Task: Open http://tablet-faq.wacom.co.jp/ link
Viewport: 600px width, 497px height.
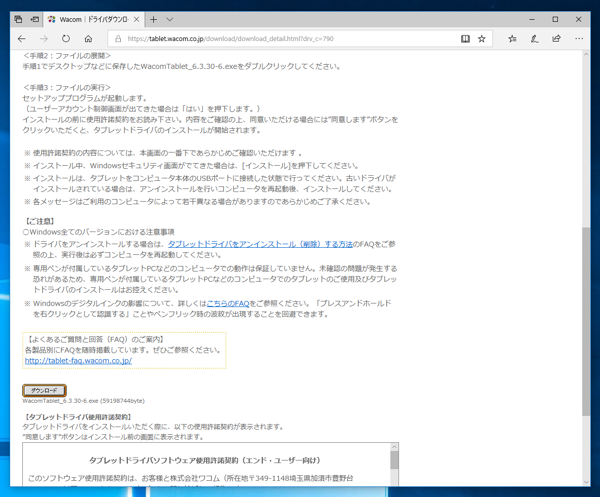Action: (x=78, y=360)
